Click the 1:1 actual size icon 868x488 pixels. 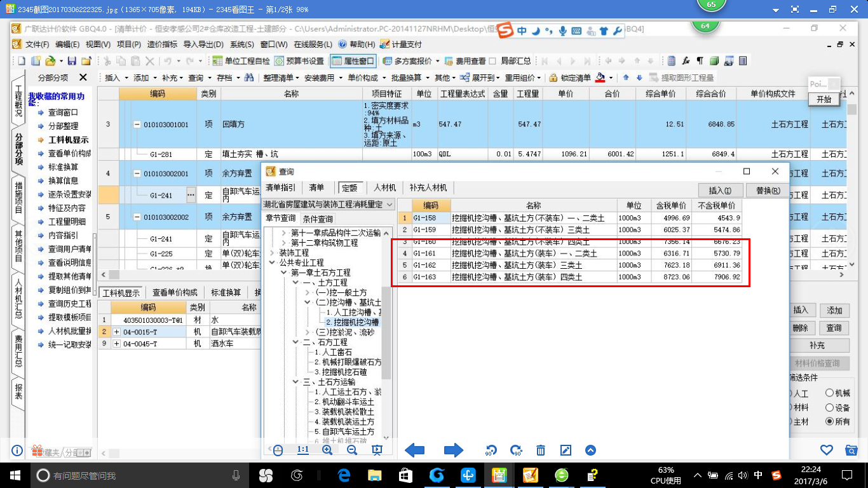(302, 450)
